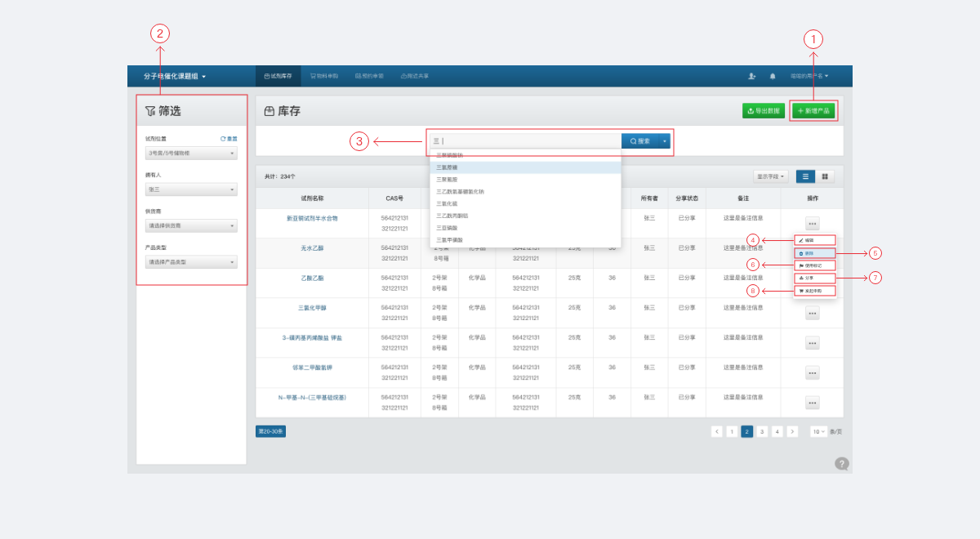Image resolution: width=980 pixels, height=539 pixels.
Task: Click the CAS号 column header
Action: pos(395,198)
